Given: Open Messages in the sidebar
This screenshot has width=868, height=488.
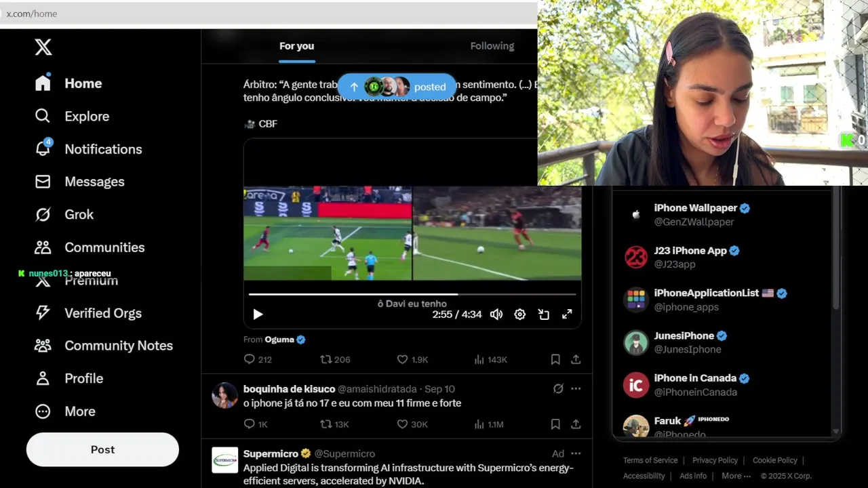Looking at the screenshot, I should (79, 182).
